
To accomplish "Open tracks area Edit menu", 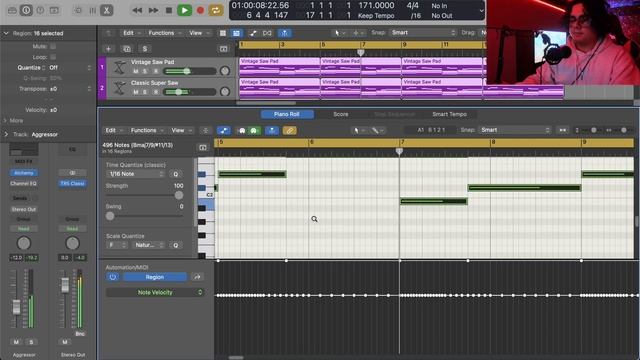I will click(131, 33).
